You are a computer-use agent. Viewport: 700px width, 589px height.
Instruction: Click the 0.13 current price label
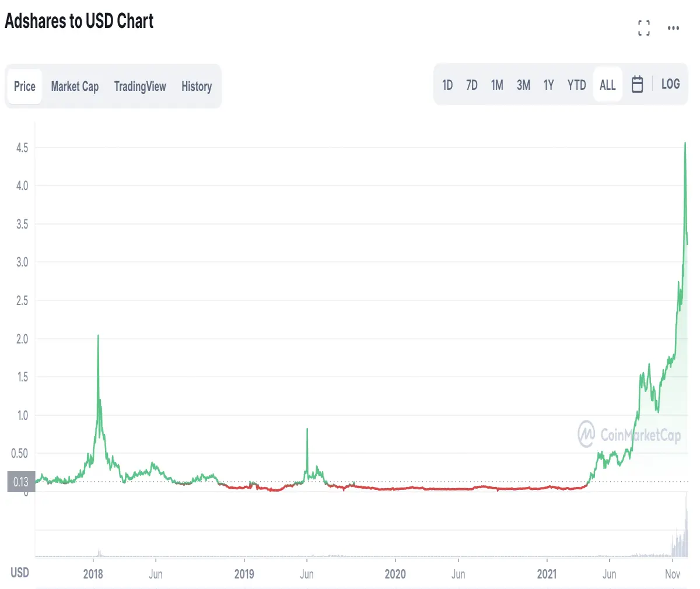(x=21, y=482)
